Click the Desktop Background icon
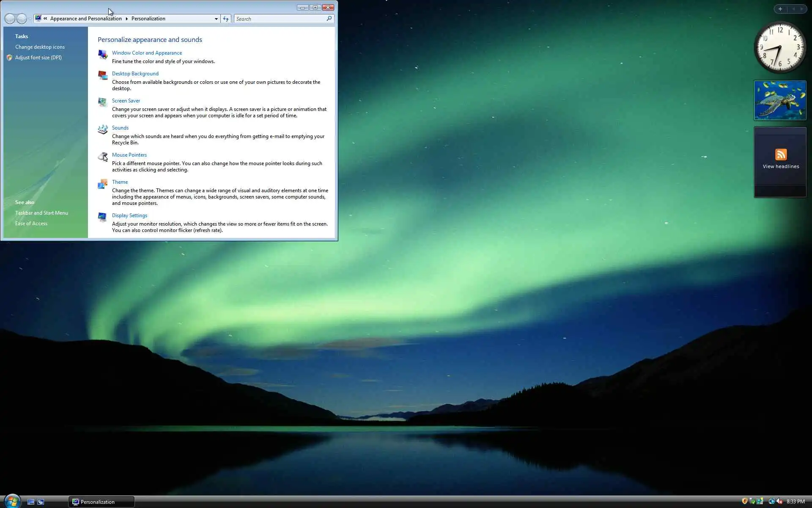Image resolution: width=812 pixels, height=508 pixels. (x=102, y=75)
